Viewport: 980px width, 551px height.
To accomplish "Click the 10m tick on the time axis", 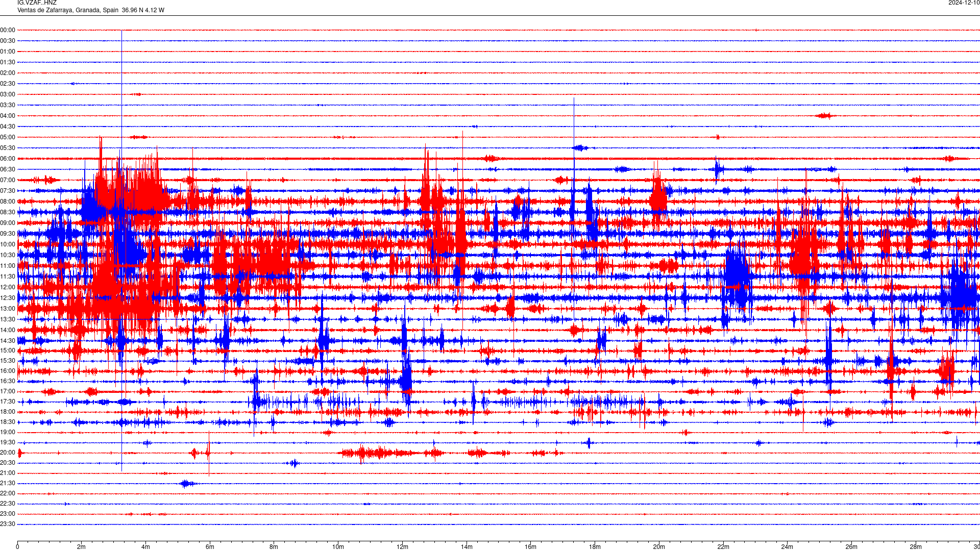I will click(338, 547).
